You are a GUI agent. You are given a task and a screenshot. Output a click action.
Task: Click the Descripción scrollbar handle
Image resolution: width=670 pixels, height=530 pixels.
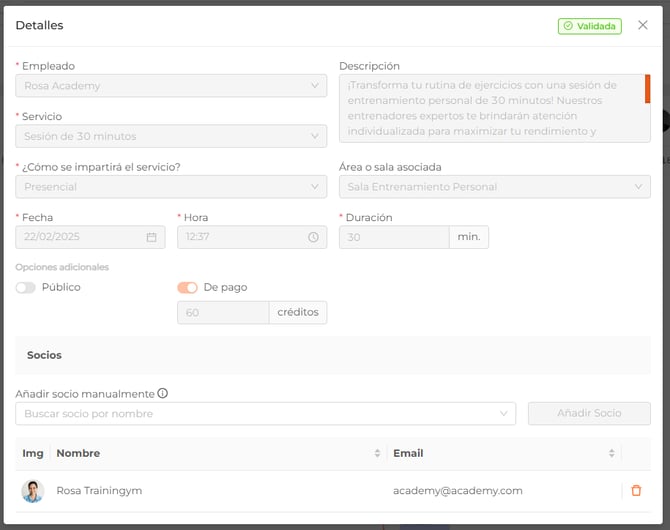tap(647, 89)
